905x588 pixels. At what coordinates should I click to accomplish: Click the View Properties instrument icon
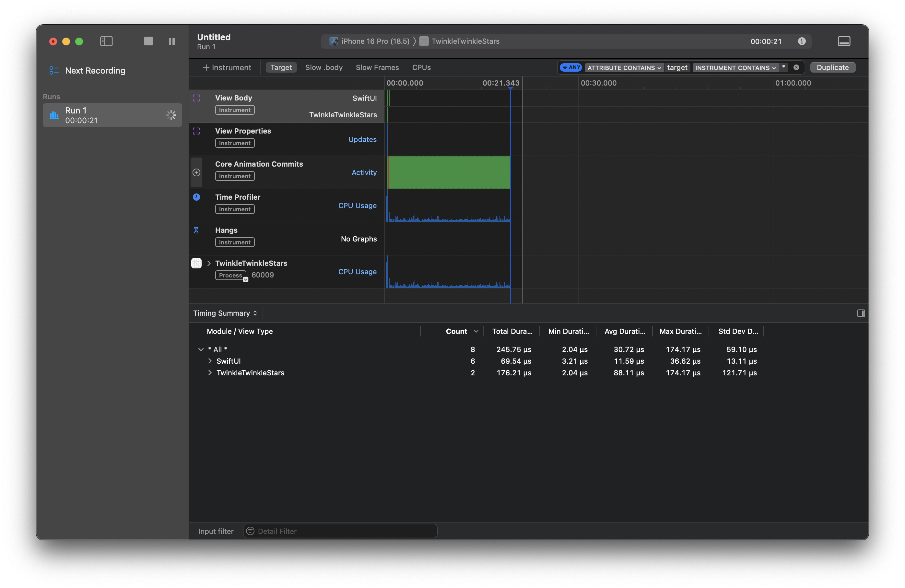tap(196, 131)
